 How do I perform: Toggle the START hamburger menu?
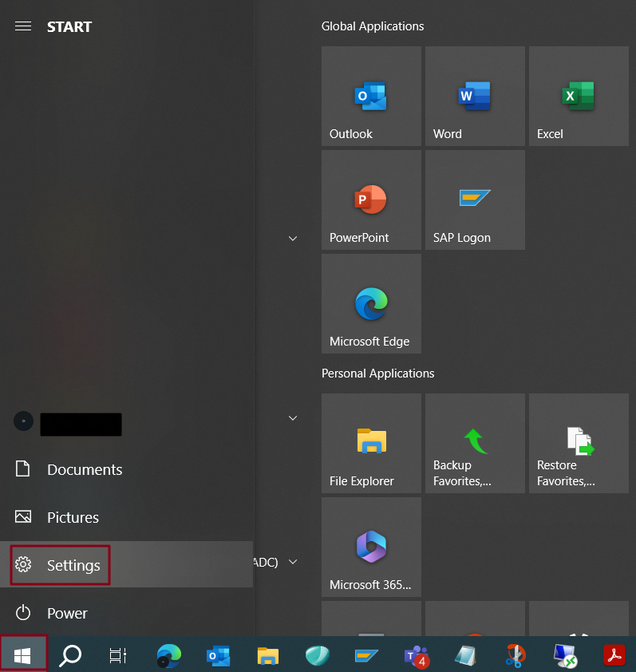pos(23,26)
